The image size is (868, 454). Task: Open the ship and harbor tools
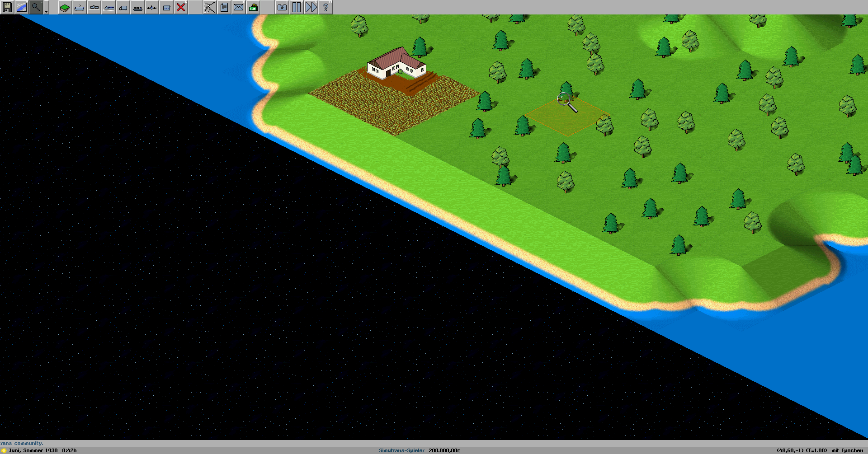click(x=137, y=7)
